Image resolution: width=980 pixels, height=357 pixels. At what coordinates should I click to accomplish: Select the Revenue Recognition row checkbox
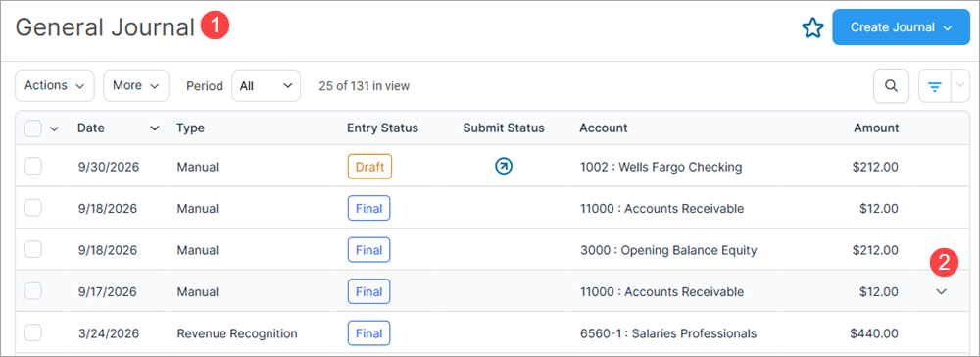coord(33,333)
